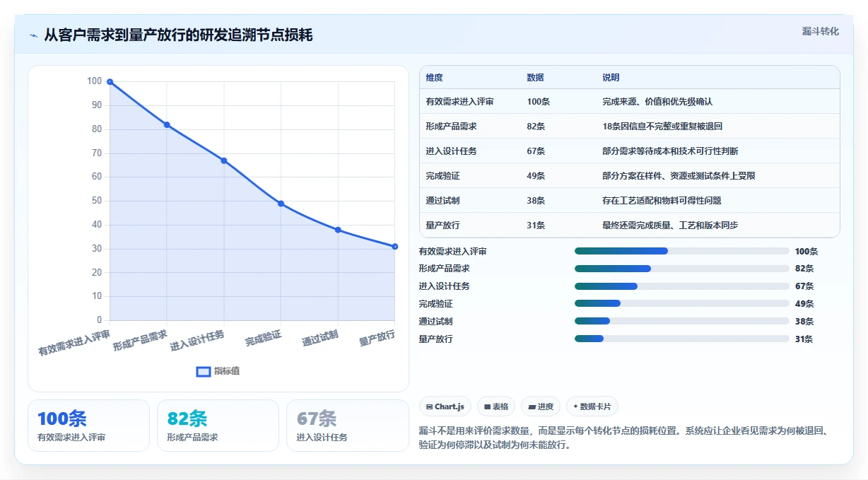
Task: Select the 形成产品需求 table row label
Action: [x=451, y=127]
